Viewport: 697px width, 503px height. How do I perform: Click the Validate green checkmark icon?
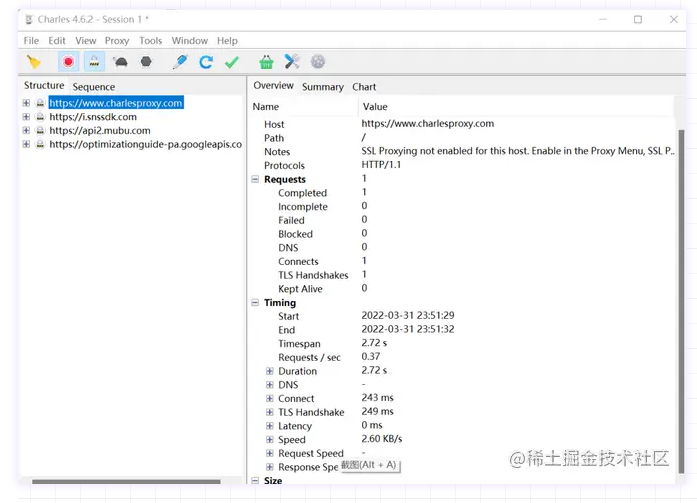232,62
